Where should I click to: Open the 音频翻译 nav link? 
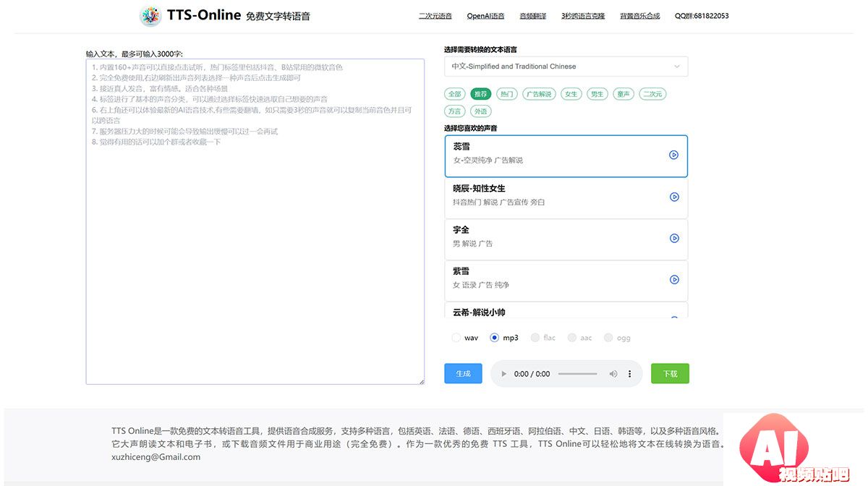533,16
